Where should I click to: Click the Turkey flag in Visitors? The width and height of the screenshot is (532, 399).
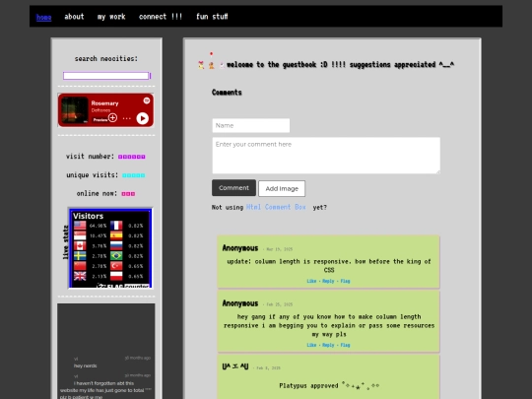tap(116, 266)
